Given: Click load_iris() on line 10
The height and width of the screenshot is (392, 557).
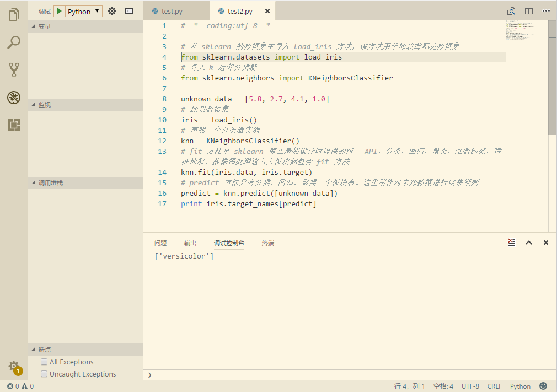Looking at the screenshot, I should 234,120.
